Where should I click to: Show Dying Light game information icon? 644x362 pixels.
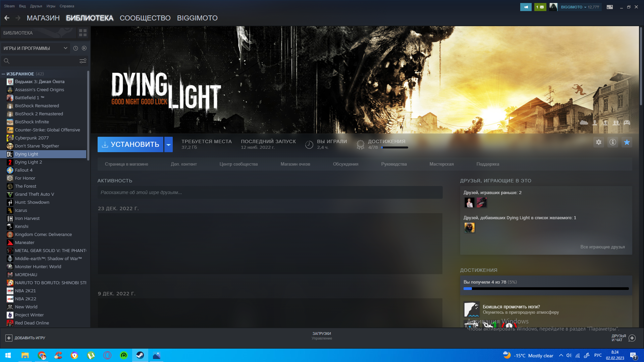click(x=613, y=142)
